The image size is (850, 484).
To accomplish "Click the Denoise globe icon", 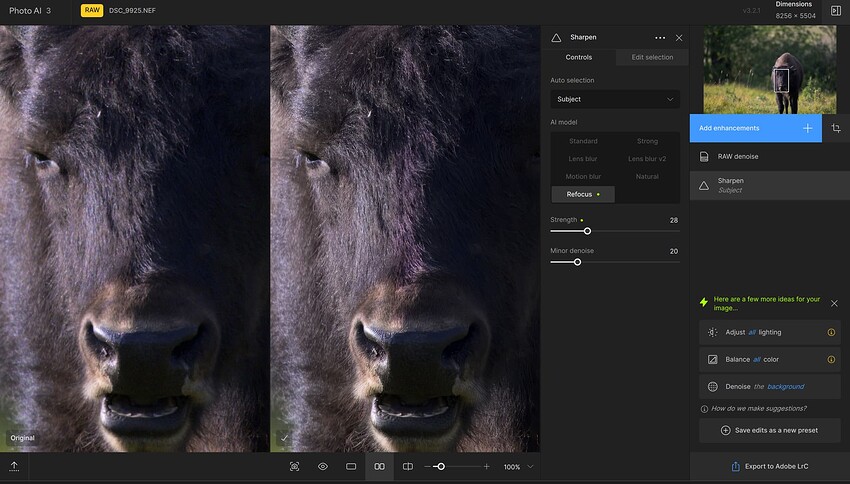I will coord(713,386).
